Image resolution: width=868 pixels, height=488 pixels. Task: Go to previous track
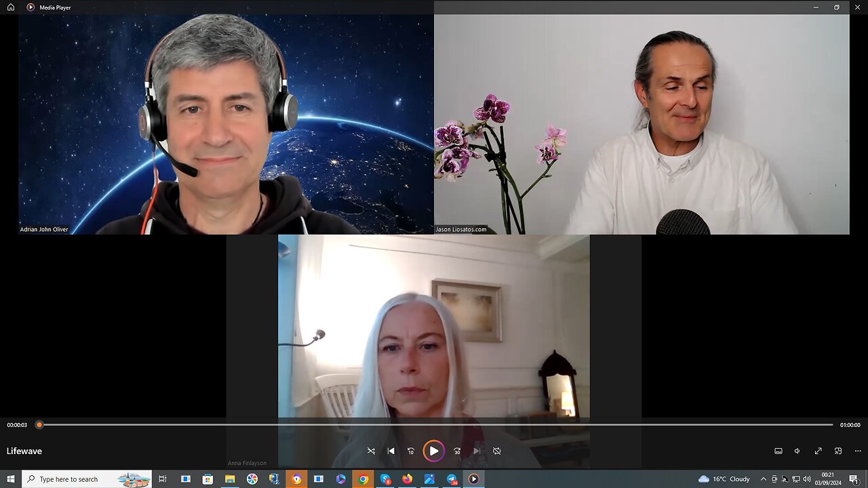pyautogui.click(x=391, y=451)
